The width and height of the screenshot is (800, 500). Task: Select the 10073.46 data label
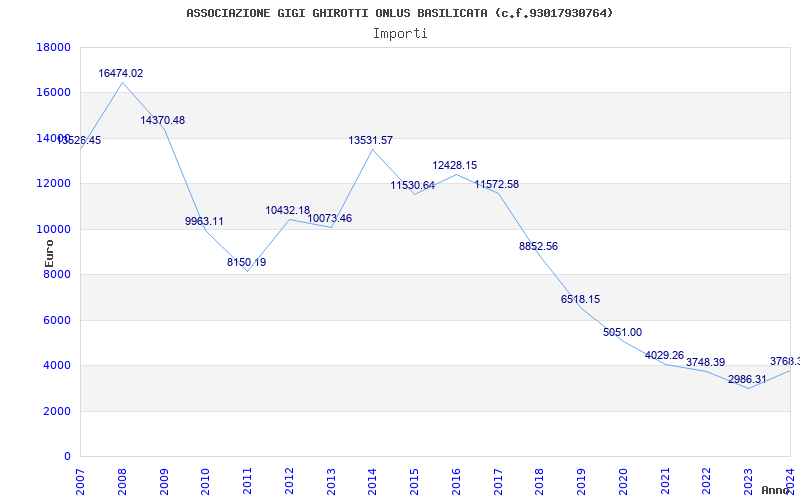point(330,218)
